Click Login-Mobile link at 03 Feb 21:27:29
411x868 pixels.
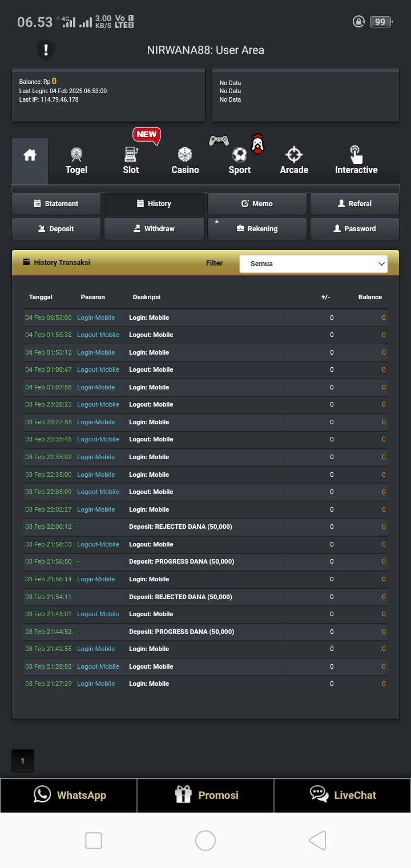pos(96,684)
